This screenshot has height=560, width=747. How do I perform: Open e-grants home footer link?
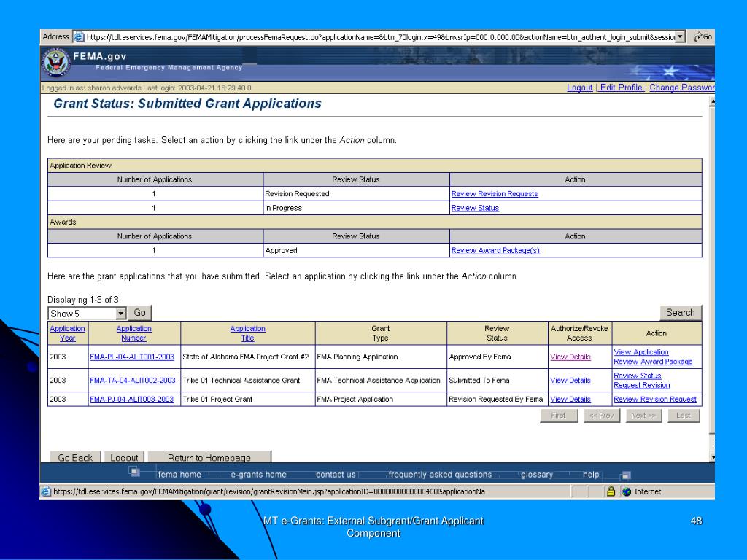click(259, 475)
